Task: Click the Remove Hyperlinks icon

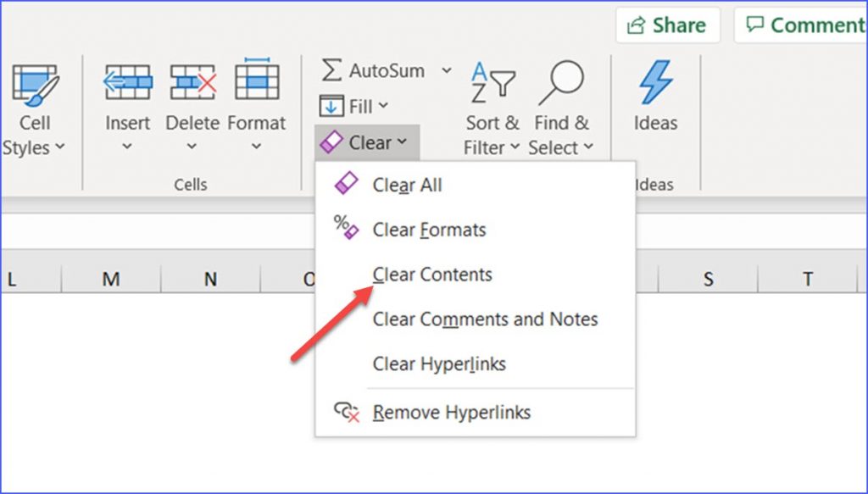Action: [347, 413]
